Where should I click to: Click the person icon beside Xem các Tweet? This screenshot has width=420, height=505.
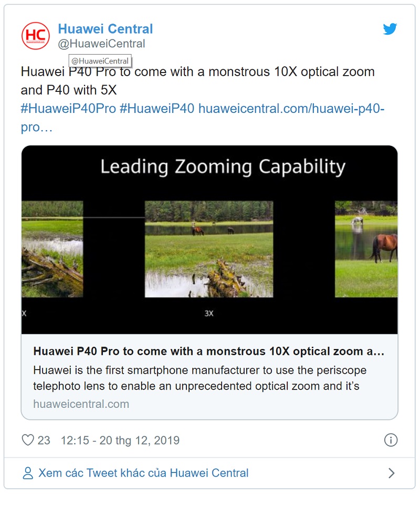[x=28, y=473]
